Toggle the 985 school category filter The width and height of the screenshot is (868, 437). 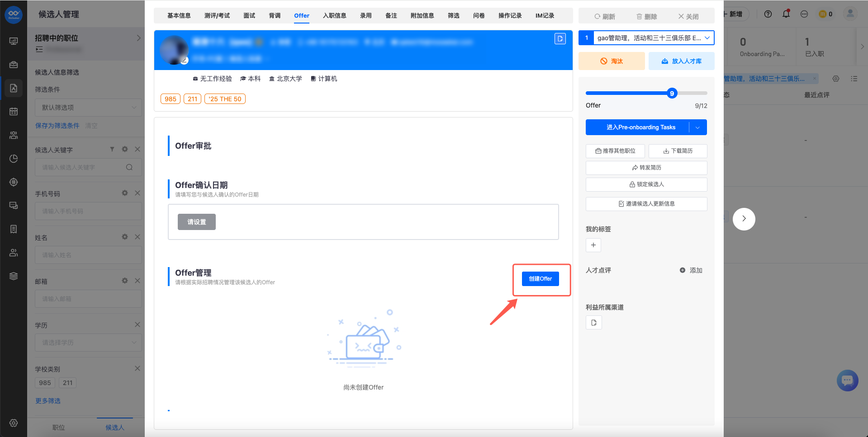[x=45, y=383]
